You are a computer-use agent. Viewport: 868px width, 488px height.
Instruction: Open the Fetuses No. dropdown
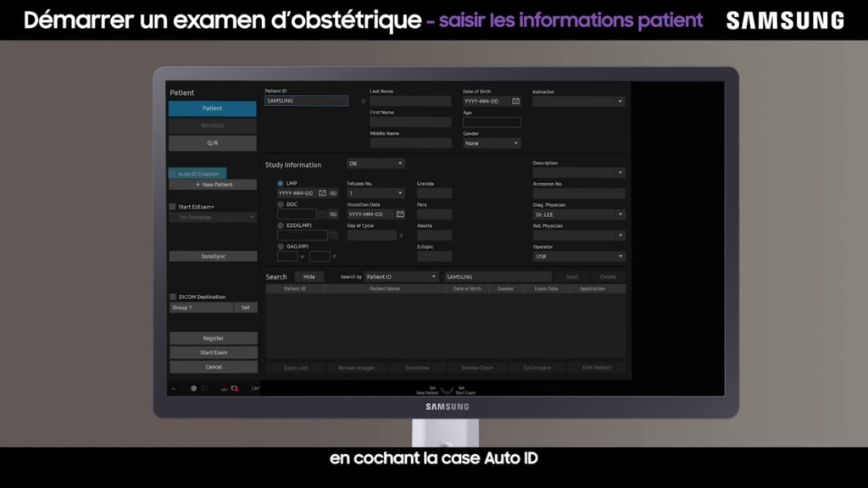376,193
